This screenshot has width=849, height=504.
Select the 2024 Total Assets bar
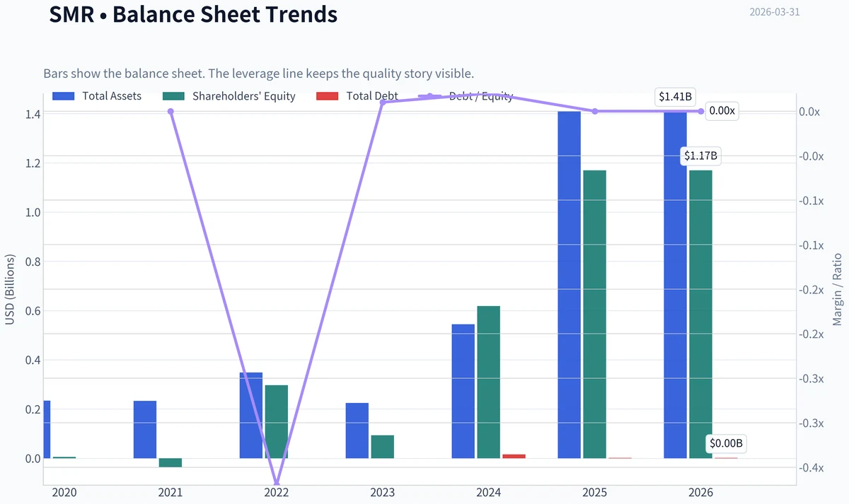click(463, 392)
